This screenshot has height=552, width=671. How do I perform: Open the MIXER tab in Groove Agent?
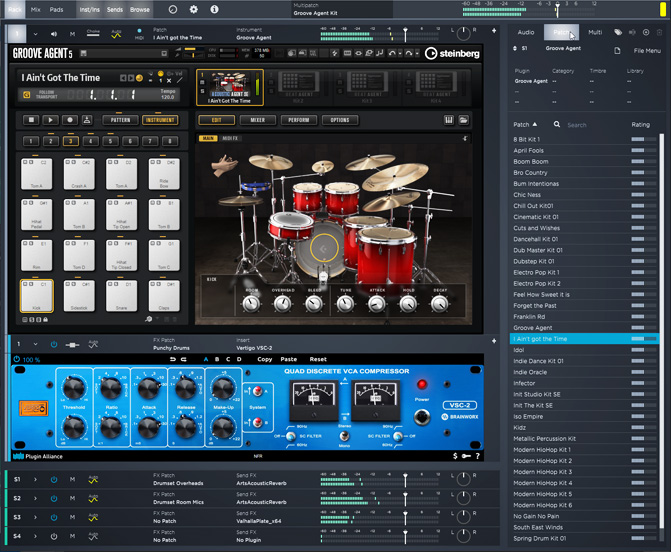pyautogui.click(x=258, y=120)
